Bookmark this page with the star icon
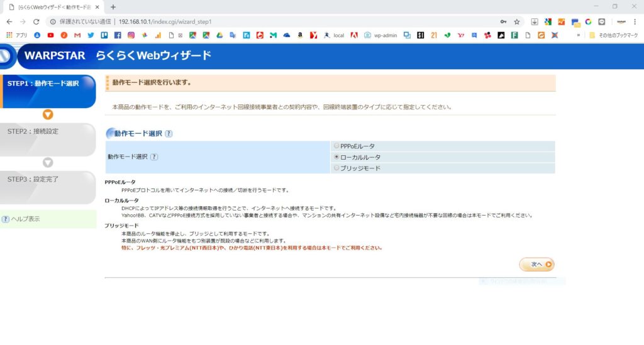The width and height of the screenshot is (644, 345). (516, 21)
